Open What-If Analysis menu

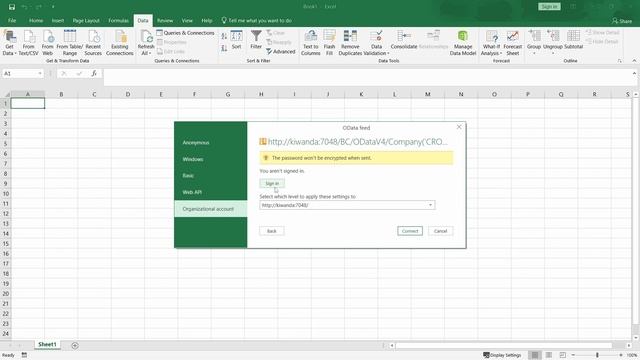pyautogui.click(x=491, y=42)
